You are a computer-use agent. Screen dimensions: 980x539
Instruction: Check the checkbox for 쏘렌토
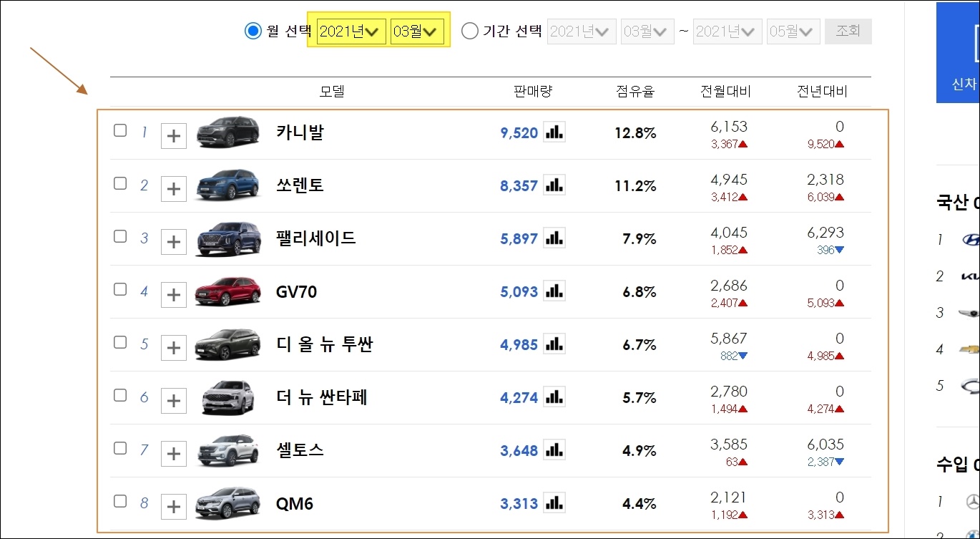[x=120, y=183]
